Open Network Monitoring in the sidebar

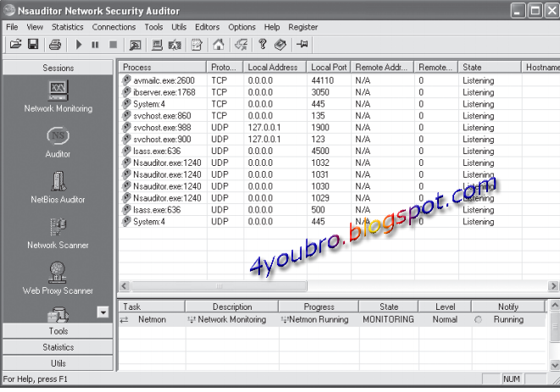58,97
